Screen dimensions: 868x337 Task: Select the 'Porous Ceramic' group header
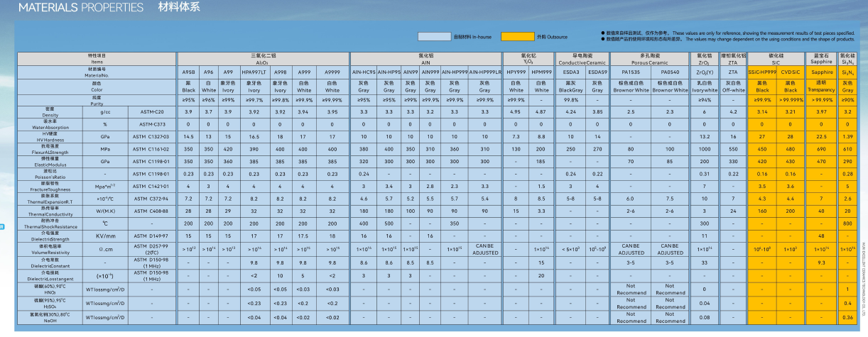(650, 59)
